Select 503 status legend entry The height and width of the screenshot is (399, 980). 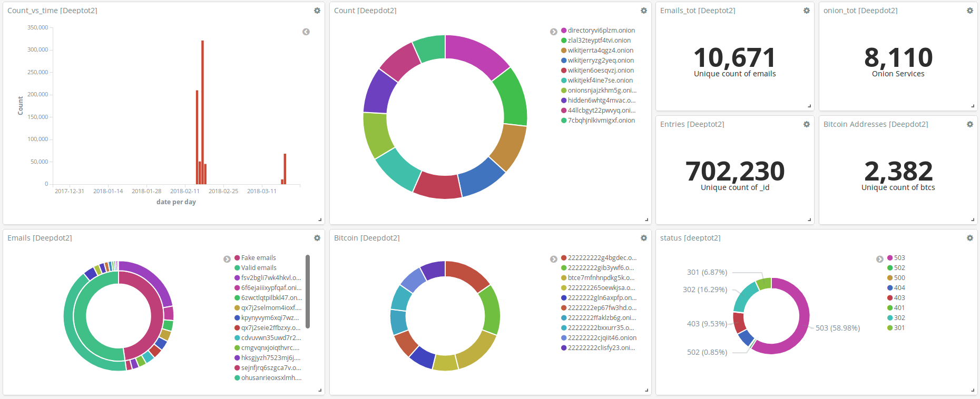896,258
